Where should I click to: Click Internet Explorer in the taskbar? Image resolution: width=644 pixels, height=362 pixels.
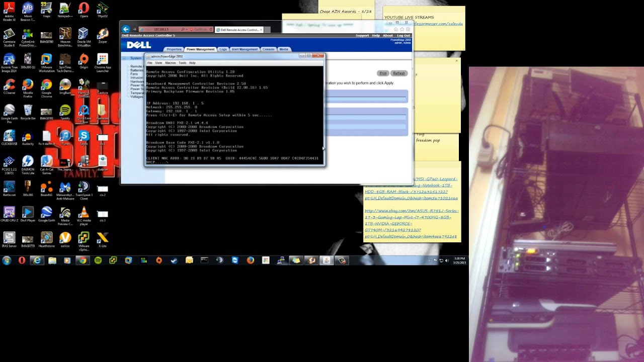37,260
